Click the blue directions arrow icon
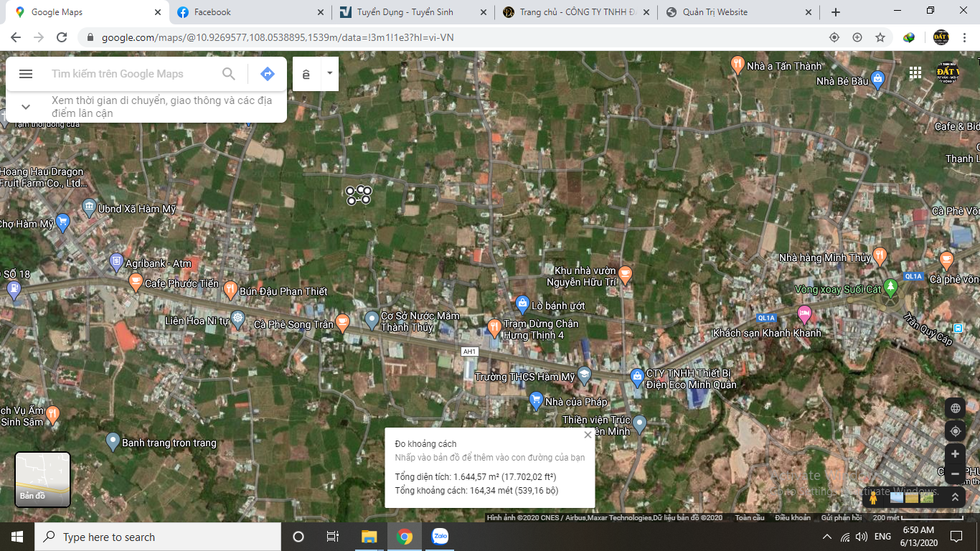 tap(268, 74)
